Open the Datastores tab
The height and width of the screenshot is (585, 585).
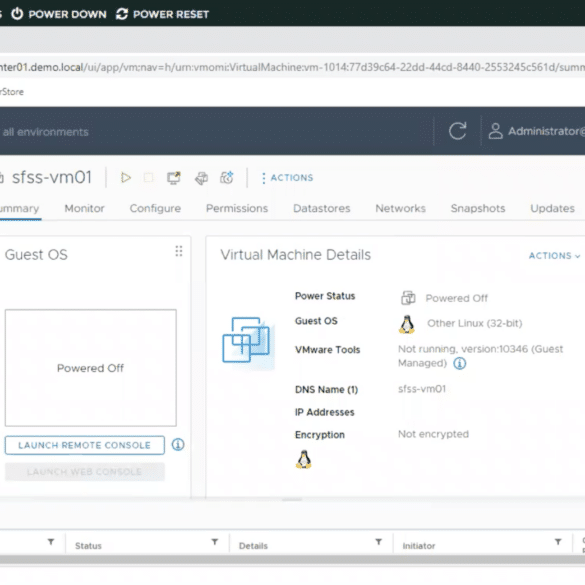322,208
